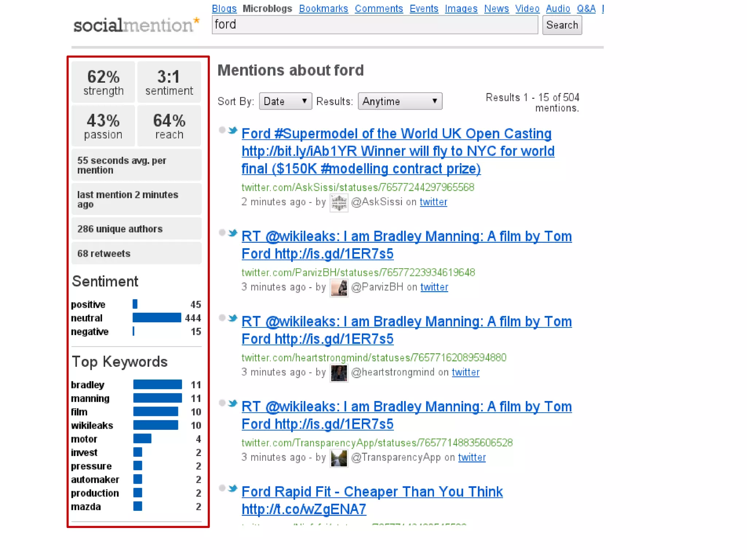
Task: Click the search field containing ford
Action: pos(375,25)
